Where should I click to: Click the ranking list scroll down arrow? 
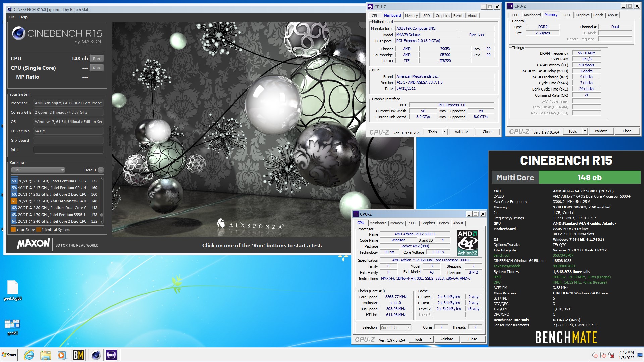[102, 222]
